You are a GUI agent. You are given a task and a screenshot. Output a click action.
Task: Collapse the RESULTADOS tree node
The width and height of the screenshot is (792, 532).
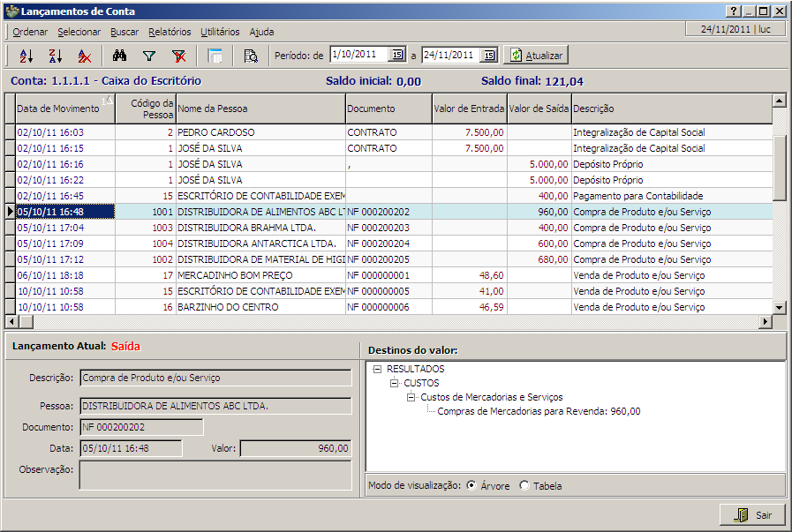pos(377,369)
